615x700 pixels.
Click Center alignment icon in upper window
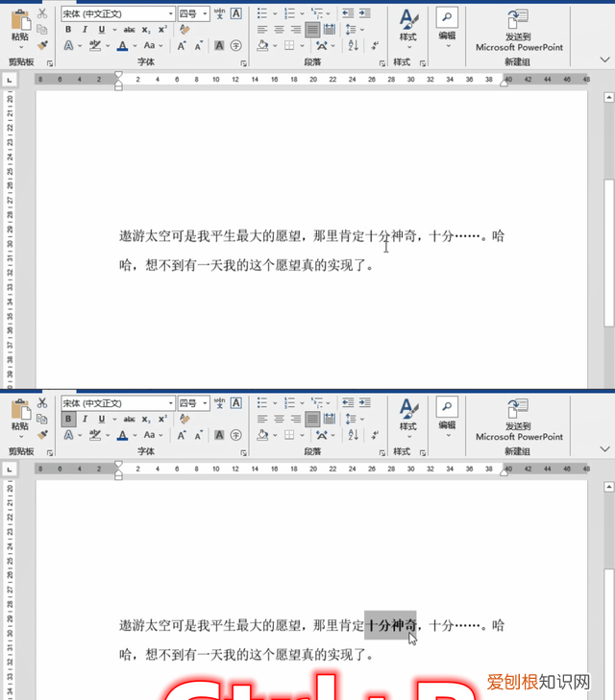pos(279,30)
